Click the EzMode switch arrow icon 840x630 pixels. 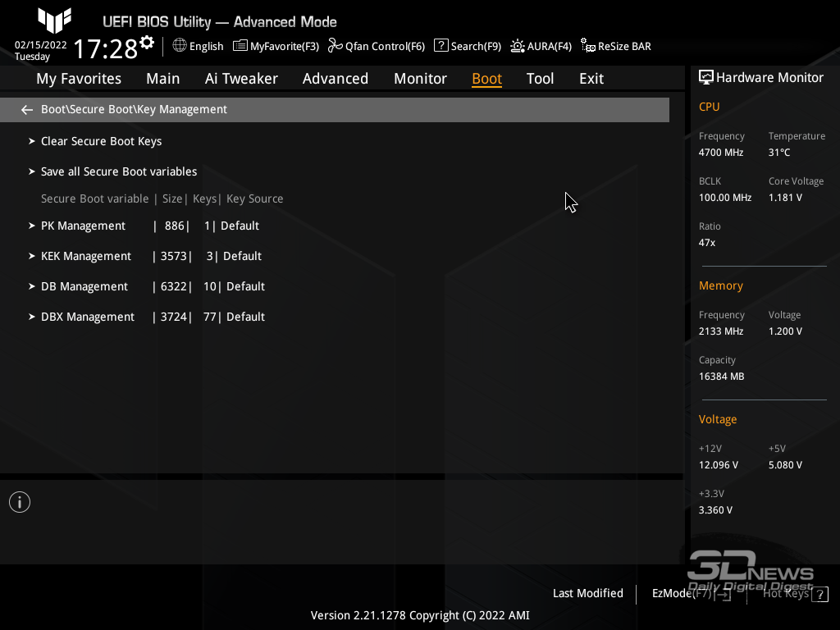tap(724, 594)
